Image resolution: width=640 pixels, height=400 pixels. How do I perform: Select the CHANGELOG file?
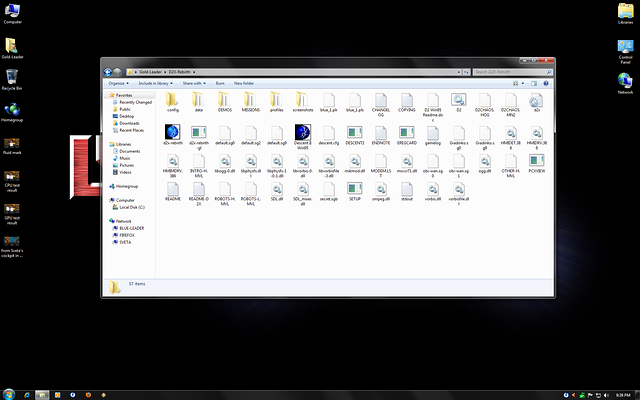point(380,99)
